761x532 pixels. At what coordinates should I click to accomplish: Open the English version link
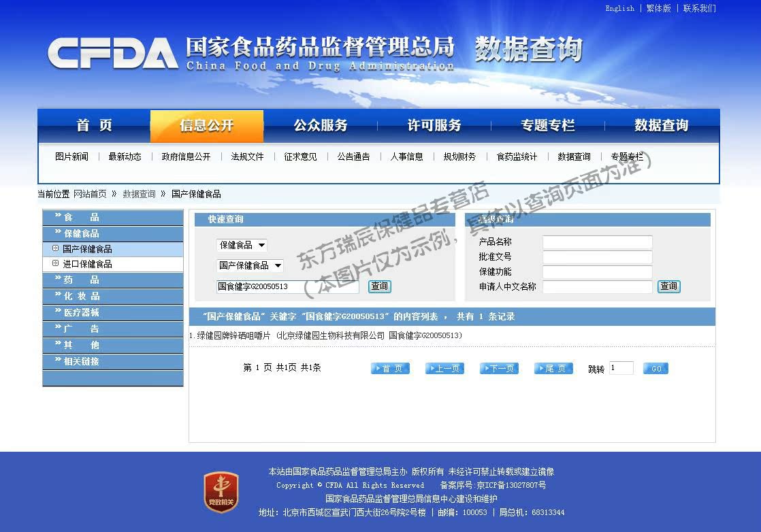click(x=620, y=8)
